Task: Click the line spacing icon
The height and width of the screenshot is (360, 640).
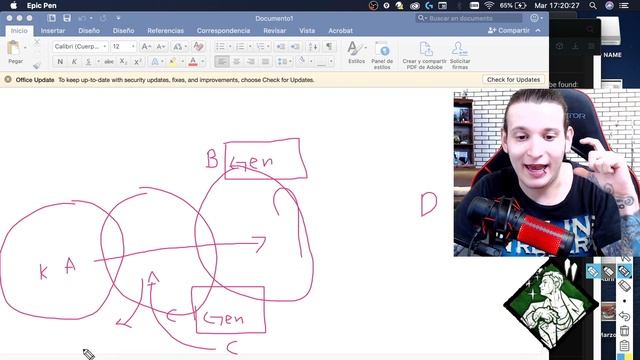Action: pos(282,62)
